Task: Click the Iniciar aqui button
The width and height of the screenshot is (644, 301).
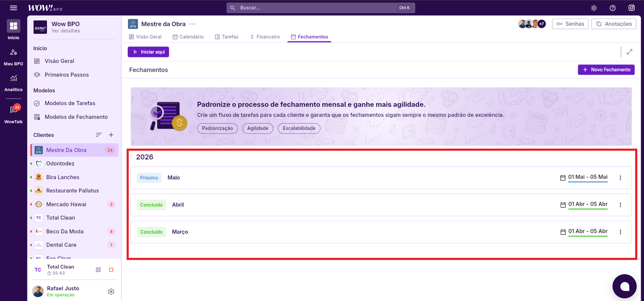Action: point(148,52)
